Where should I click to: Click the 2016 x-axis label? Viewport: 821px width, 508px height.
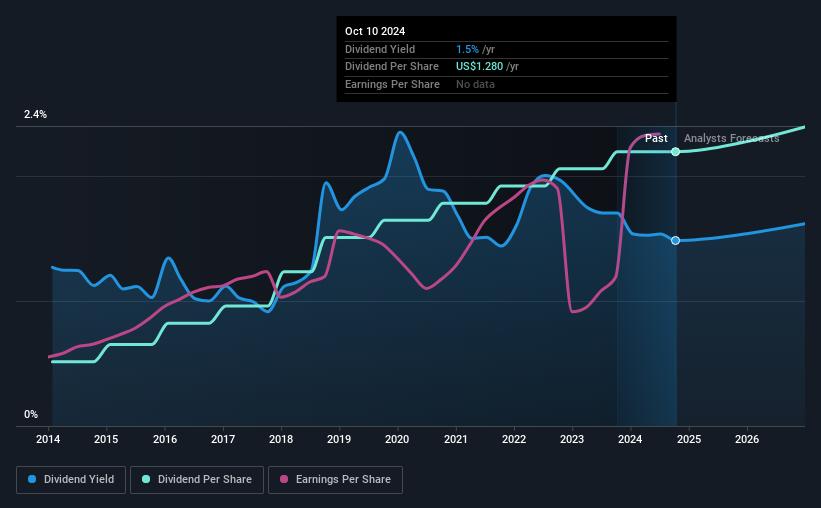click(165, 439)
